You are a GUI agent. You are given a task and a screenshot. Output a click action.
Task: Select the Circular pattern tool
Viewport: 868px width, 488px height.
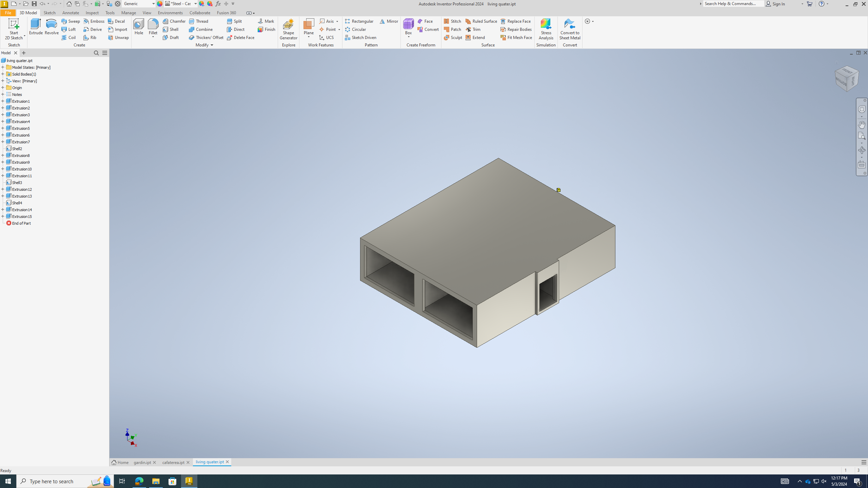(355, 29)
